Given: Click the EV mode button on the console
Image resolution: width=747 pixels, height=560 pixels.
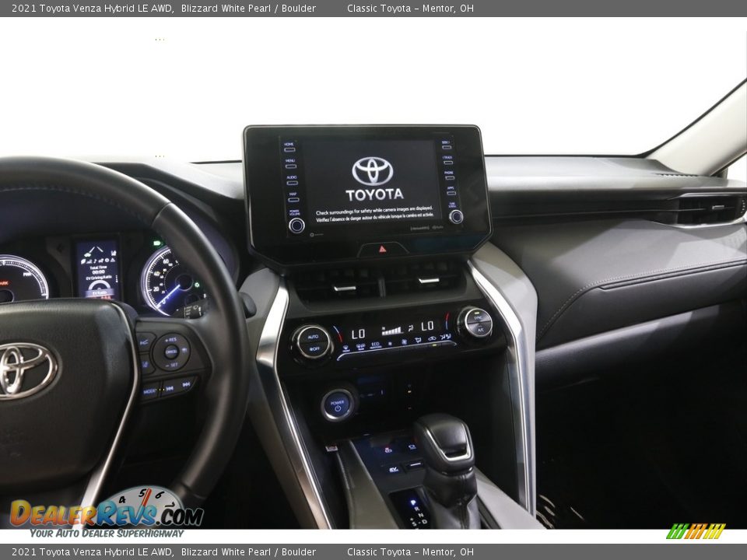Looking at the screenshot, I should click(394, 470).
